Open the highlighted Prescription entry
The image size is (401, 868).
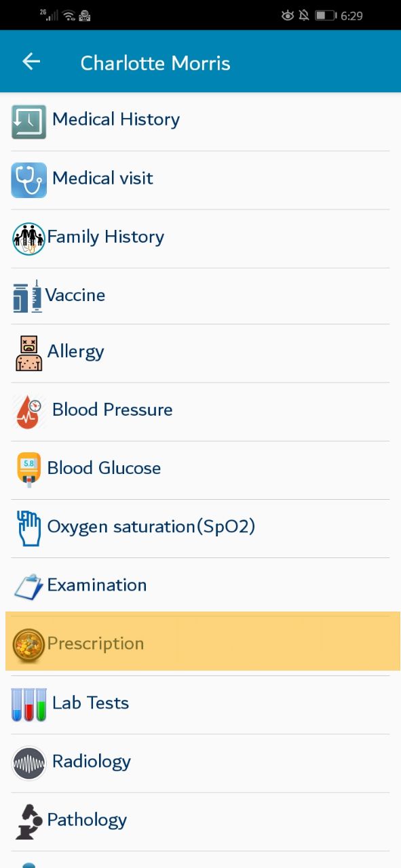pos(203,642)
